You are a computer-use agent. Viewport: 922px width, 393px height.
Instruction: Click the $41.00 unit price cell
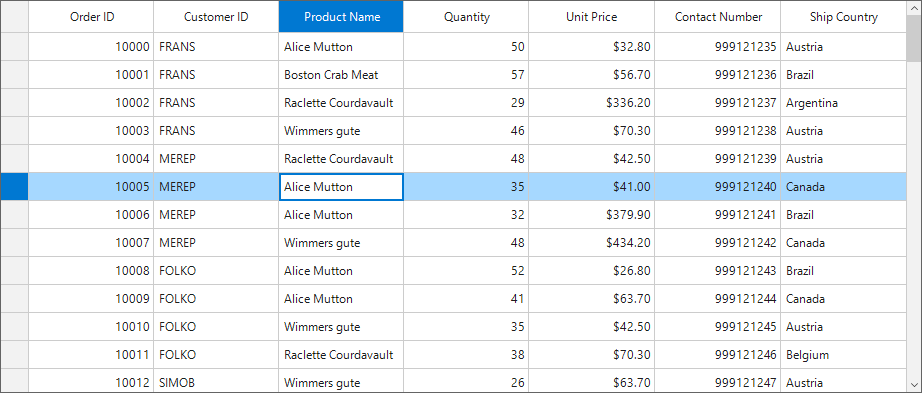click(592, 186)
